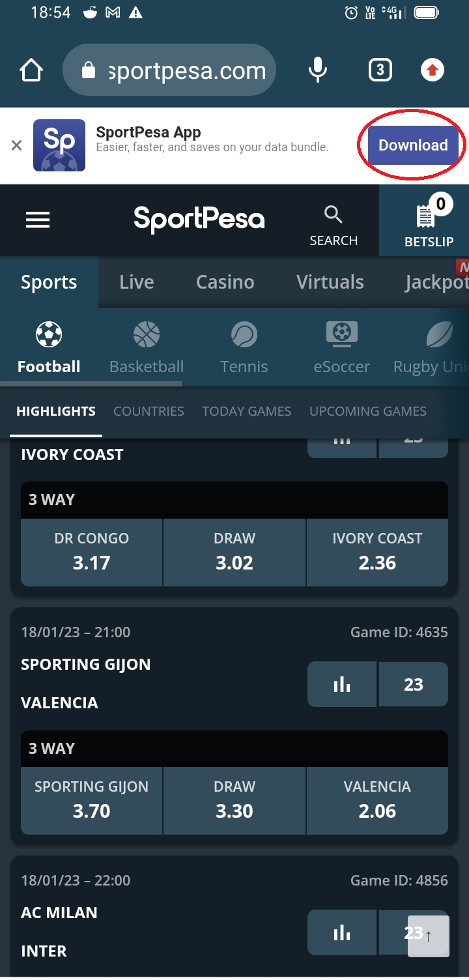Viewport: 469px width, 980px height.
Task: Open the Casino tab
Action: click(225, 282)
